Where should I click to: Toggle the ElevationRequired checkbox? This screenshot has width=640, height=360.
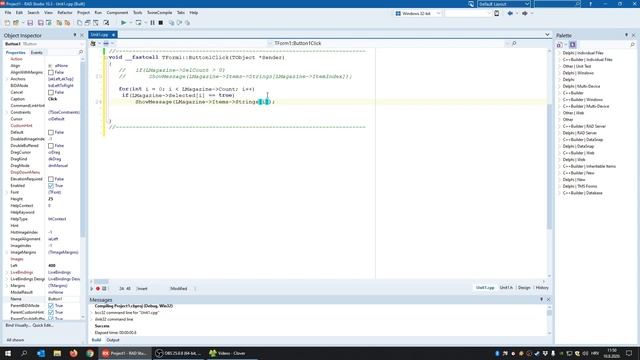[51, 179]
